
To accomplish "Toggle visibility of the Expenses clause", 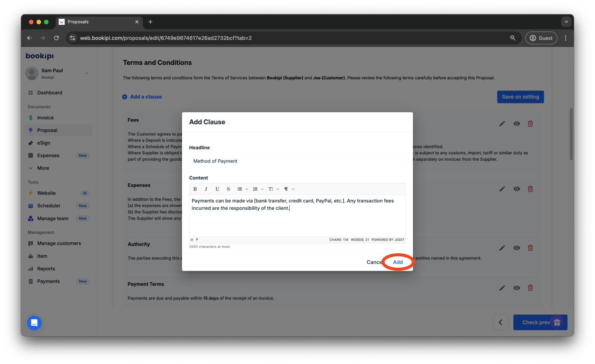I will click(517, 189).
